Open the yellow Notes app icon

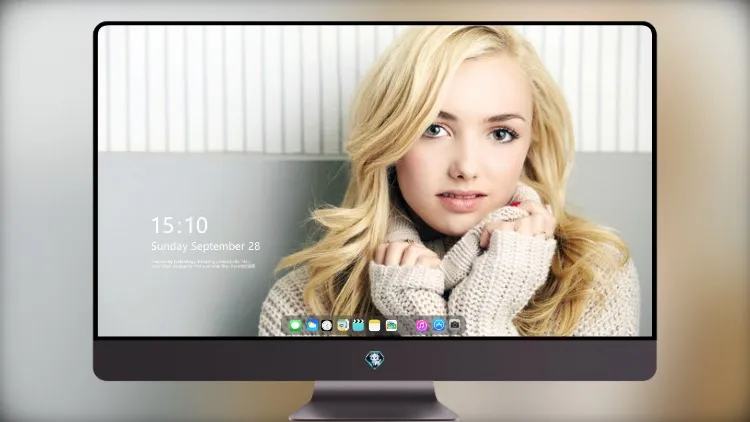pos(375,326)
